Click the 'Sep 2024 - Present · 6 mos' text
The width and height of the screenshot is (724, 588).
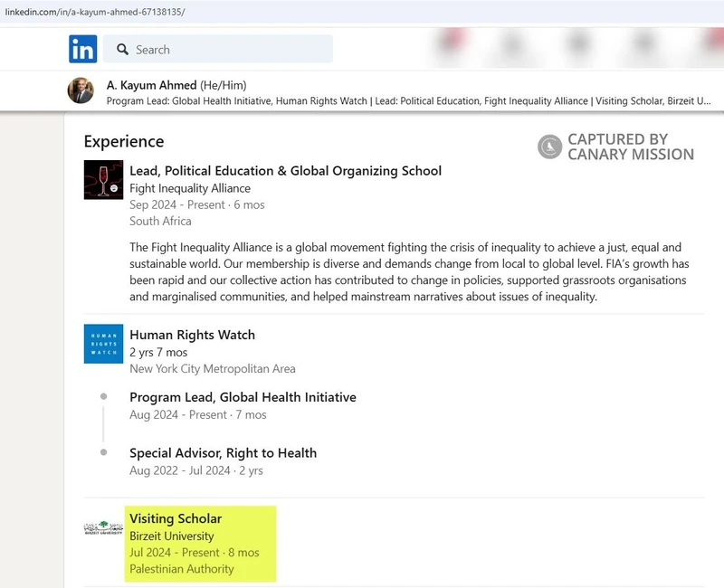click(x=197, y=205)
